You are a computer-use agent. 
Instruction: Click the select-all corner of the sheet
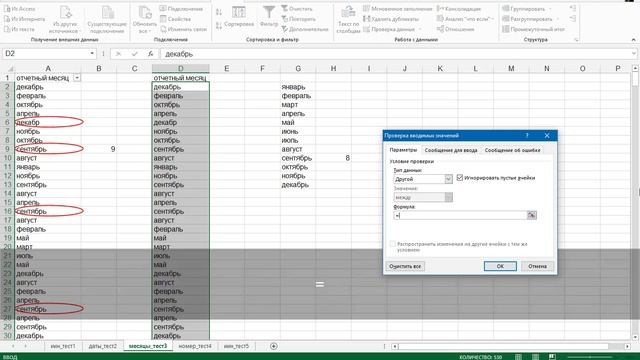coord(9,69)
